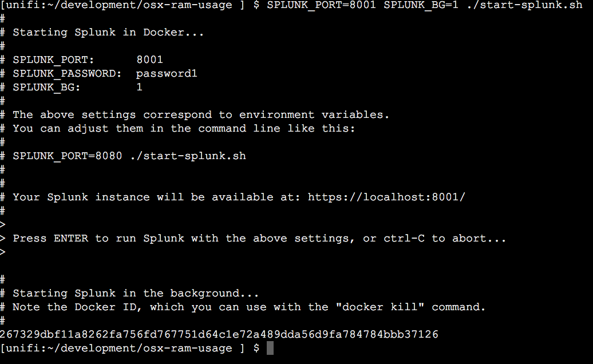Click the SPLUNK_PORT=8080 ./start-splunk.sh example command

(x=129, y=156)
